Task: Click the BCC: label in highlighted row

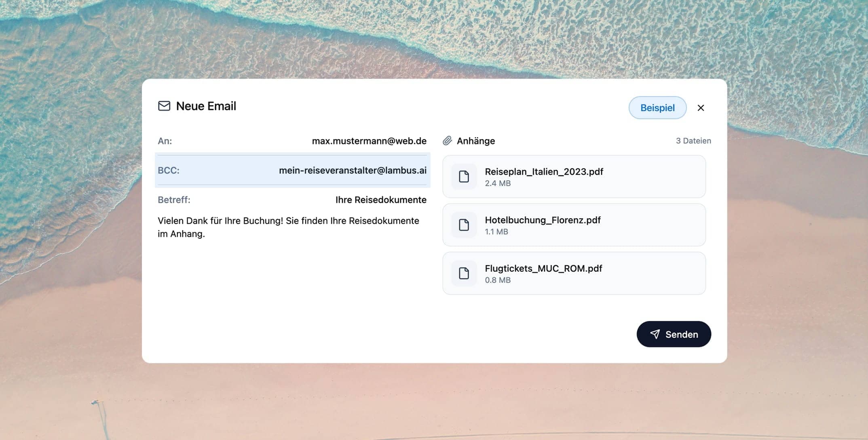Action: pyautogui.click(x=168, y=171)
